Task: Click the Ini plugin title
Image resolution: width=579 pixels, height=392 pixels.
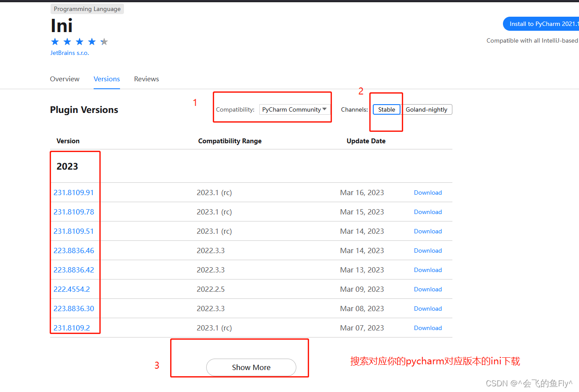Action: click(62, 26)
